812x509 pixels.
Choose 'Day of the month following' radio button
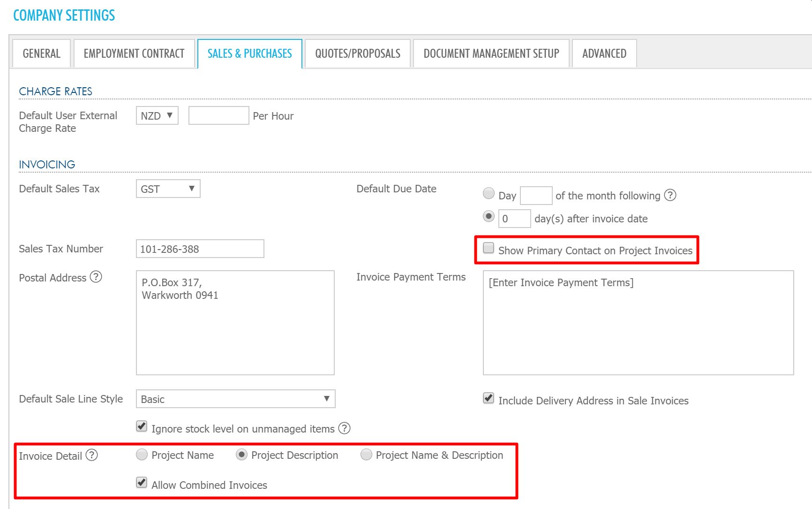coord(489,193)
